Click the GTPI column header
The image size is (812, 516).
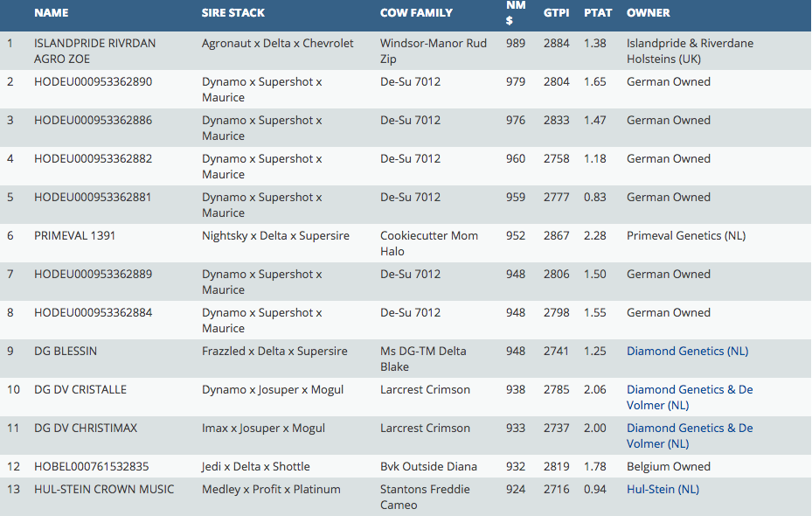pyautogui.click(x=556, y=13)
